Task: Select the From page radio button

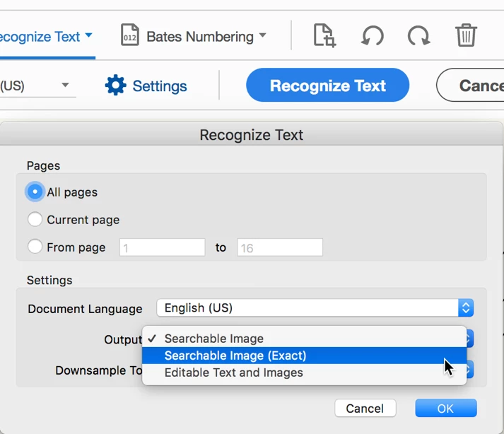Action: click(x=35, y=247)
